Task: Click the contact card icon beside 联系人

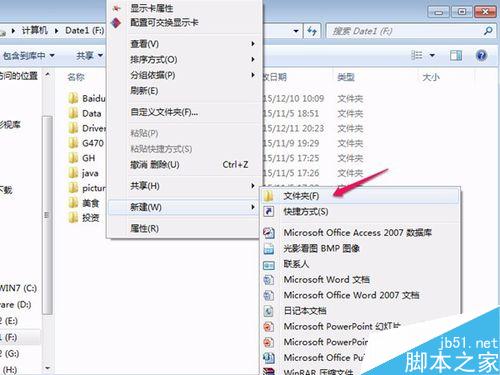Action: click(x=269, y=265)
